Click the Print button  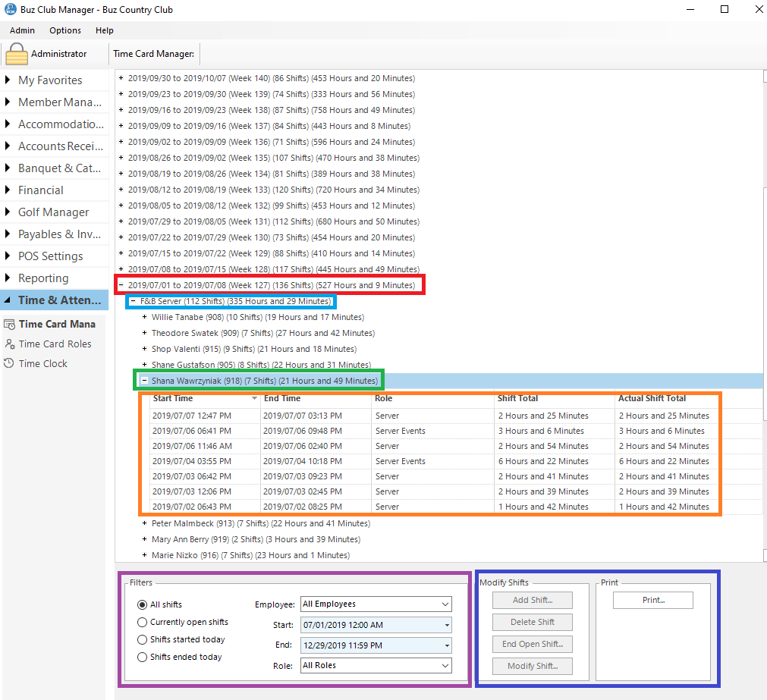pyautogui.click(x=652, y=600)
